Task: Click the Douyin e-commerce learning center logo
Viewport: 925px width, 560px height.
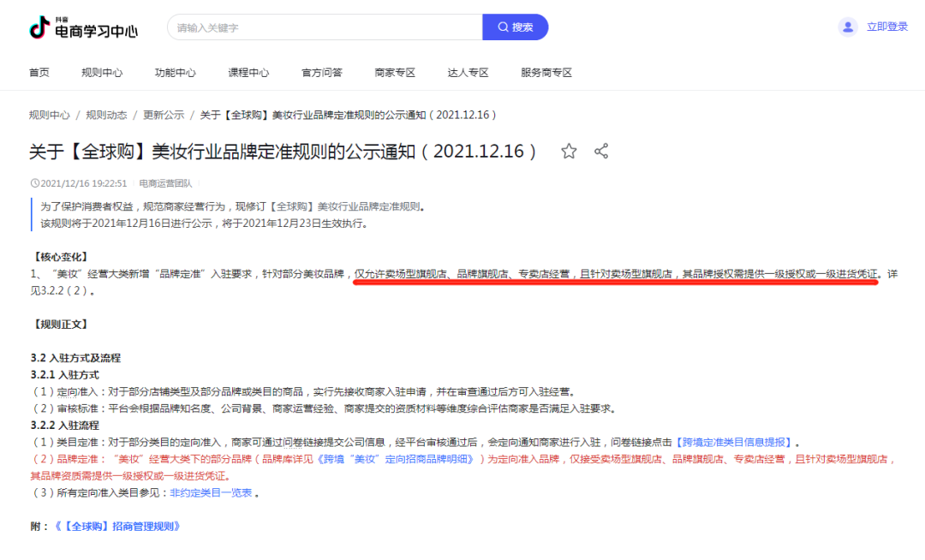Action: [x=83, y=27]
